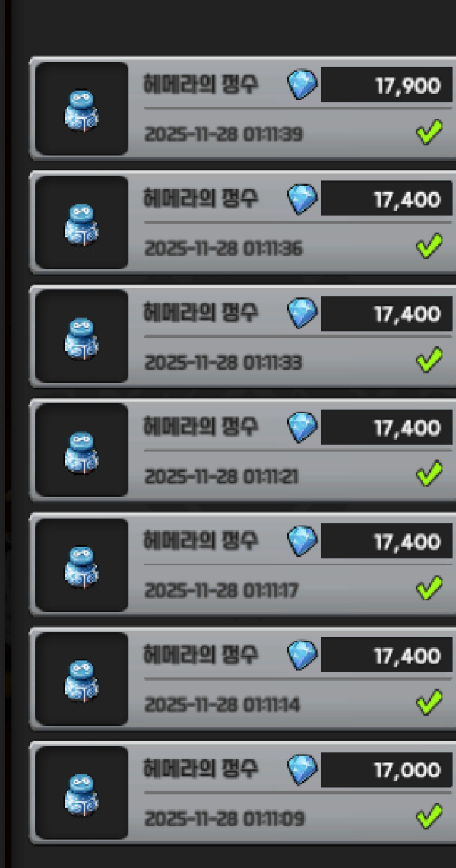Click the item icon in the 01:11:39 row
The image size is (456, 868).
click(82, 109)
